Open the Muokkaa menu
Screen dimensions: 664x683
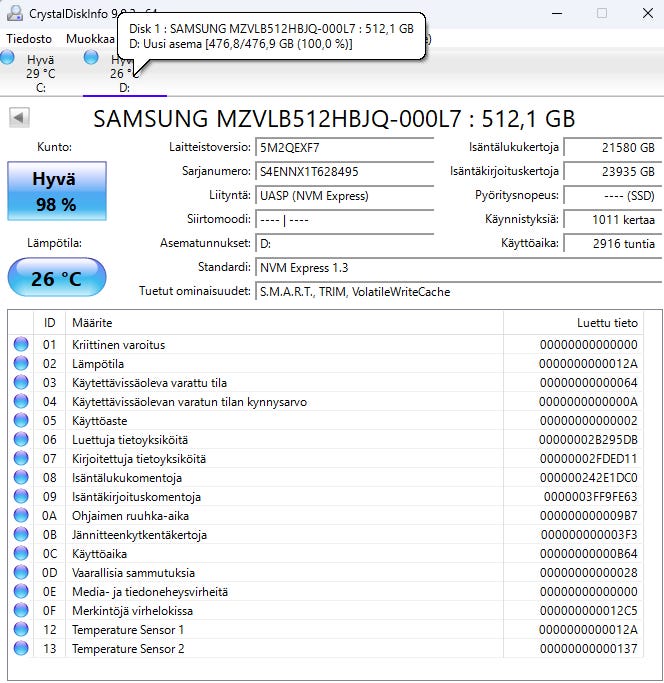click(x=90, y=39)
